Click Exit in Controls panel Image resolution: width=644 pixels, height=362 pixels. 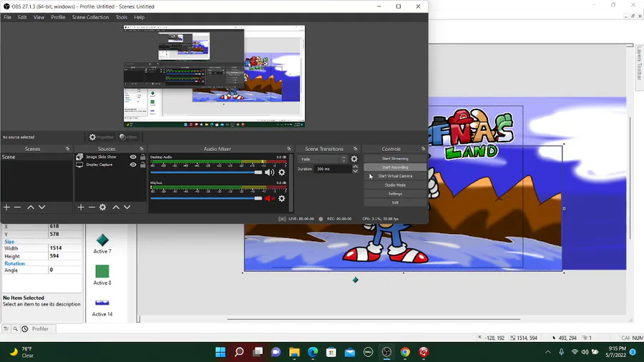point(395,202)
